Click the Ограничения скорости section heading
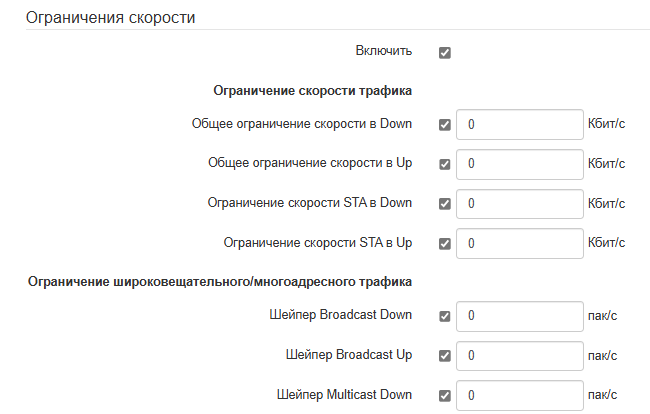Viewport: 650px width, 414px height. tap(110, 18)
